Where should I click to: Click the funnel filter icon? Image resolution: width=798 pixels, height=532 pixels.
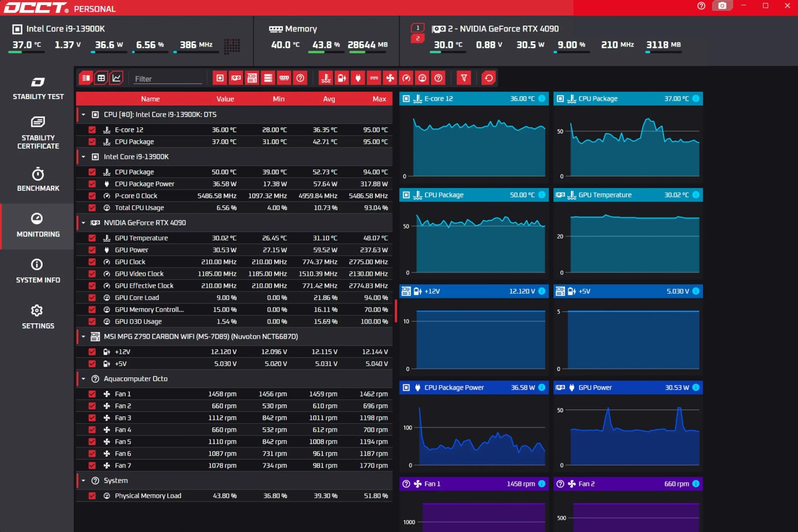[464, 78]
